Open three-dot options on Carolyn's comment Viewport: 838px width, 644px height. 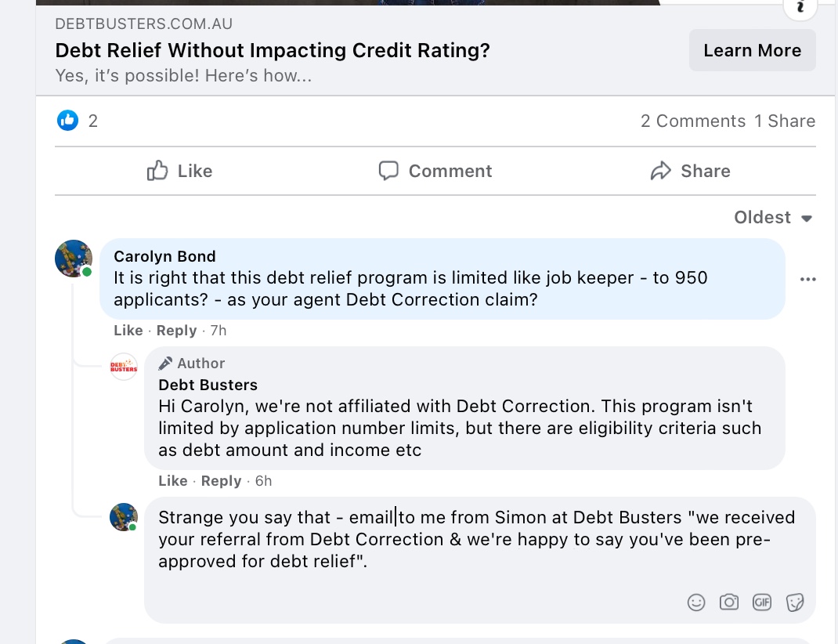(807, 279)
